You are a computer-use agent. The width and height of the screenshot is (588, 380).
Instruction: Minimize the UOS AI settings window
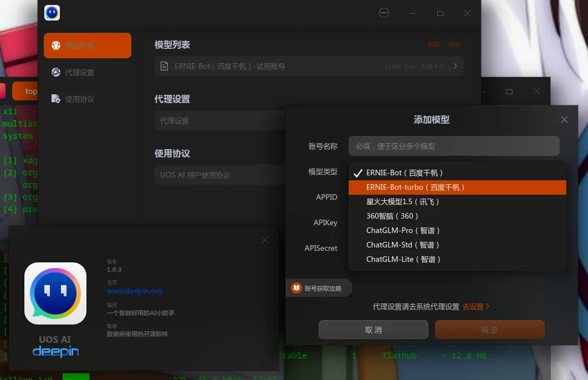pyautogui.click(x=412, y=13)
